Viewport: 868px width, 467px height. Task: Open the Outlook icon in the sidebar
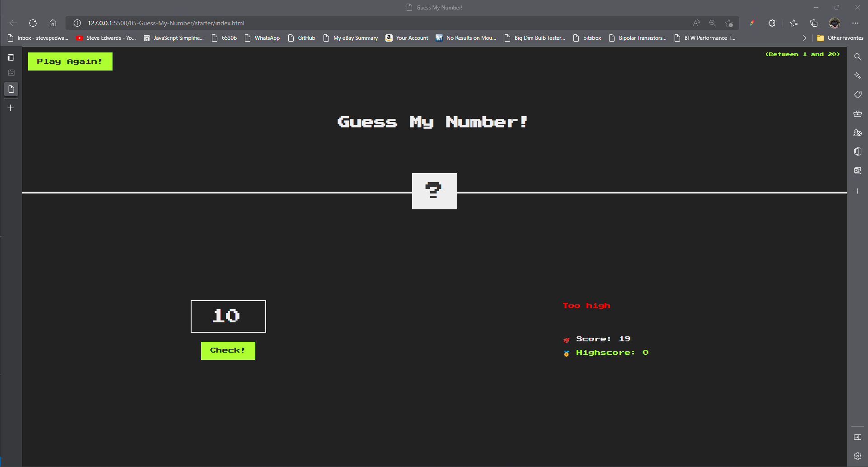857,170
